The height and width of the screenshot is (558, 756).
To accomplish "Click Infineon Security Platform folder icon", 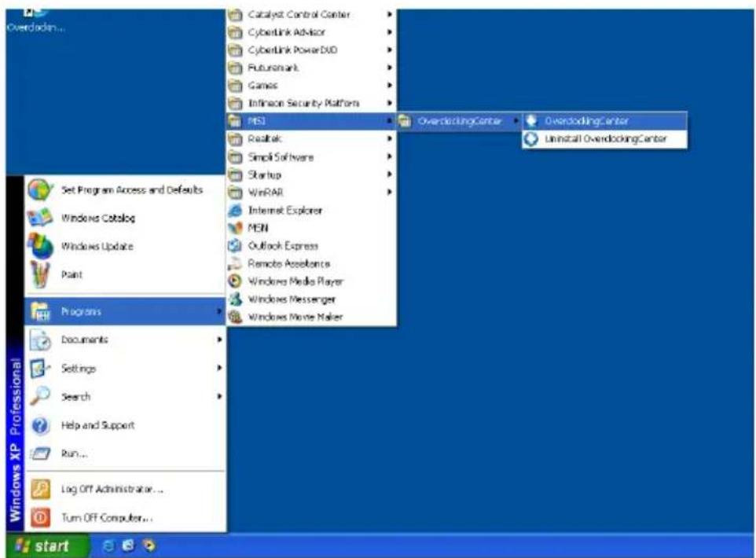I will point(235,103).
